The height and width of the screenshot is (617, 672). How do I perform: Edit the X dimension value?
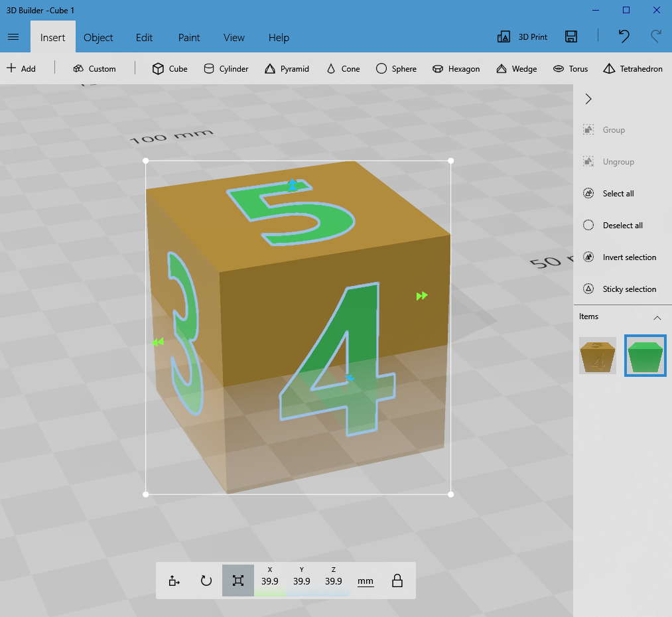(270, 581)
